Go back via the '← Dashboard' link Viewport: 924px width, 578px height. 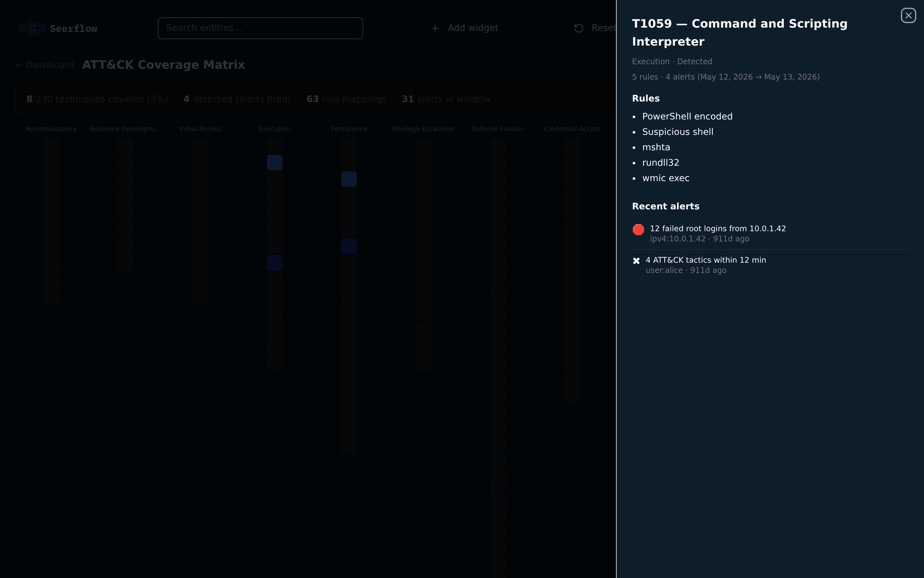coord(45,65)
